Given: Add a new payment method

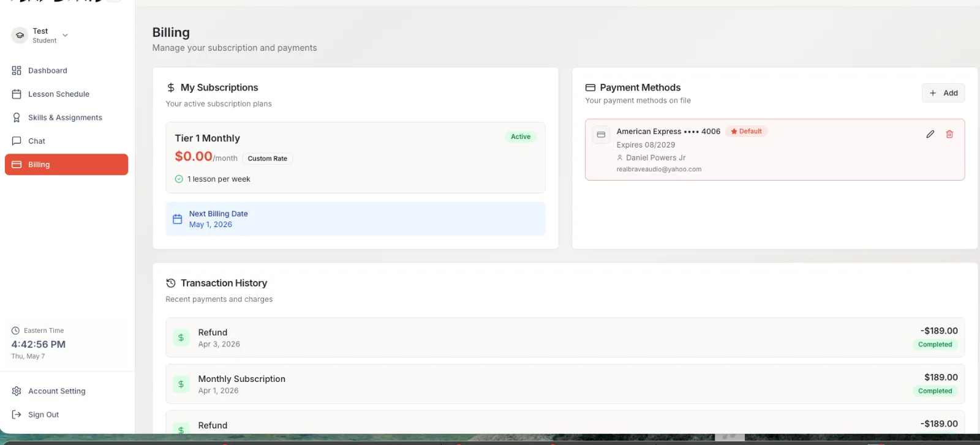Looking at the screenshot, I should click(x=943, y=93).
